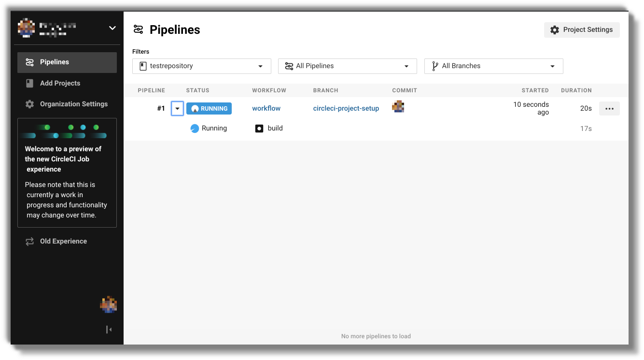Click the commit author avatar

pyautogui.click(x=398, y=106)
